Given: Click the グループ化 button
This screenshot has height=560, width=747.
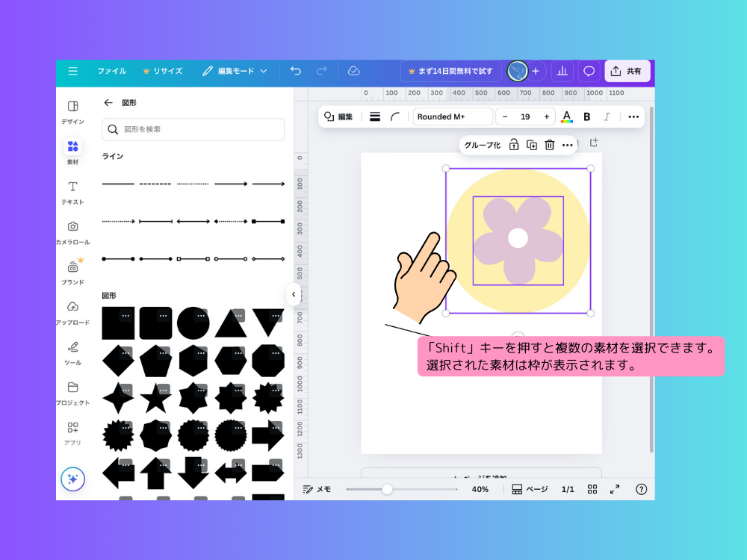Looking at the screenshot, I should [482, 145].
